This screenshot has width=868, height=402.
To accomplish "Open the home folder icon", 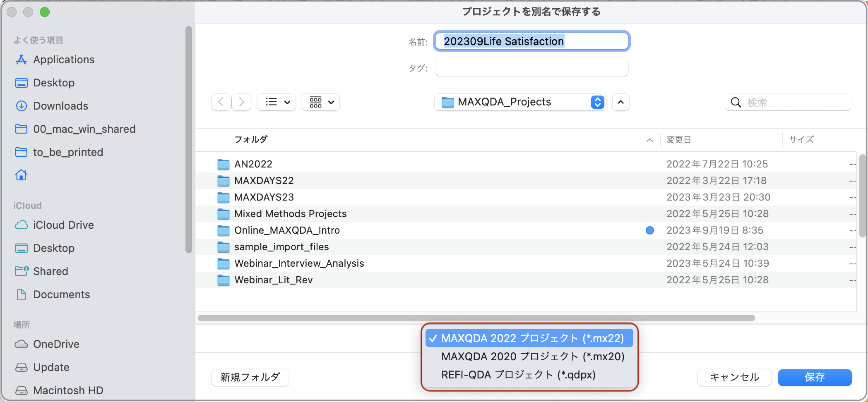I will coord(21,175).
